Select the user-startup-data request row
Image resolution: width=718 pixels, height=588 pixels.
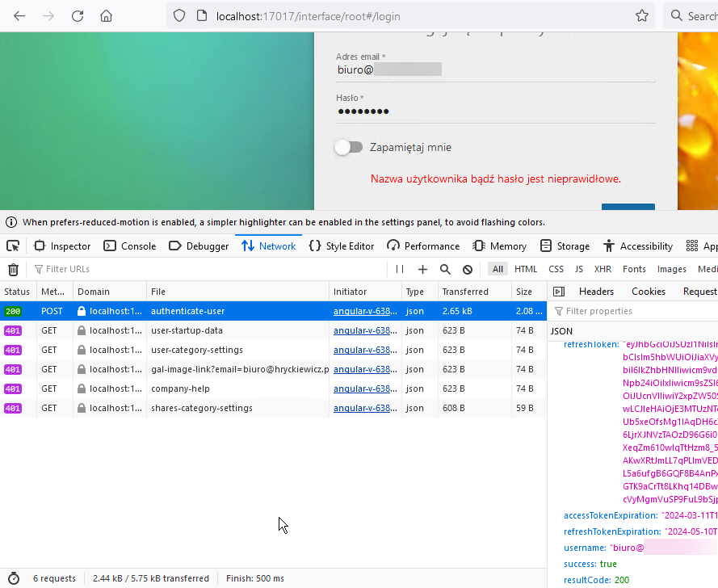tap(187, 330)
